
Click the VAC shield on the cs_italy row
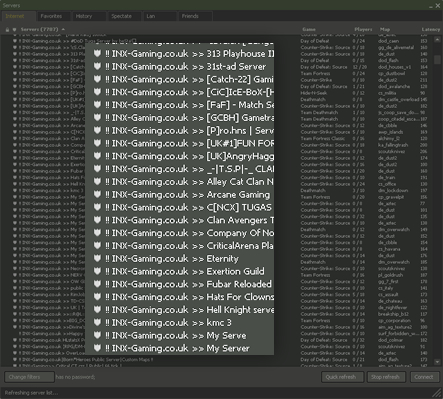point(15,288)
